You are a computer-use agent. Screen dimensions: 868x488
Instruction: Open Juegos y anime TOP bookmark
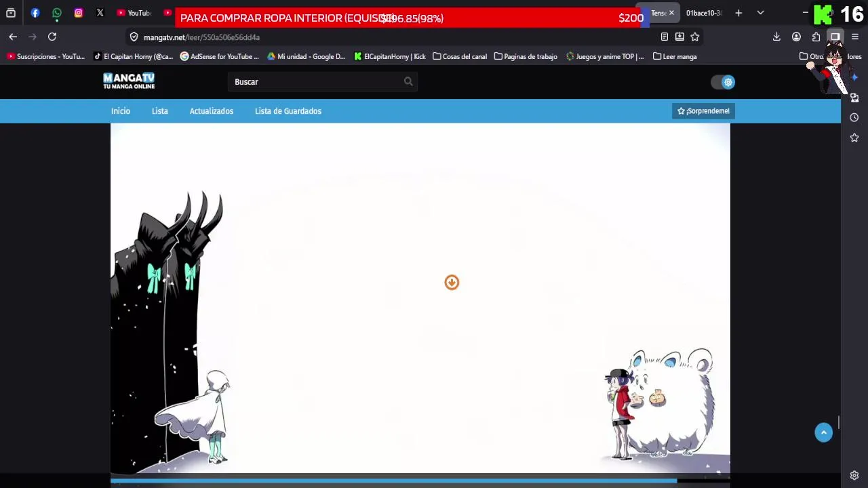(605, 56)
